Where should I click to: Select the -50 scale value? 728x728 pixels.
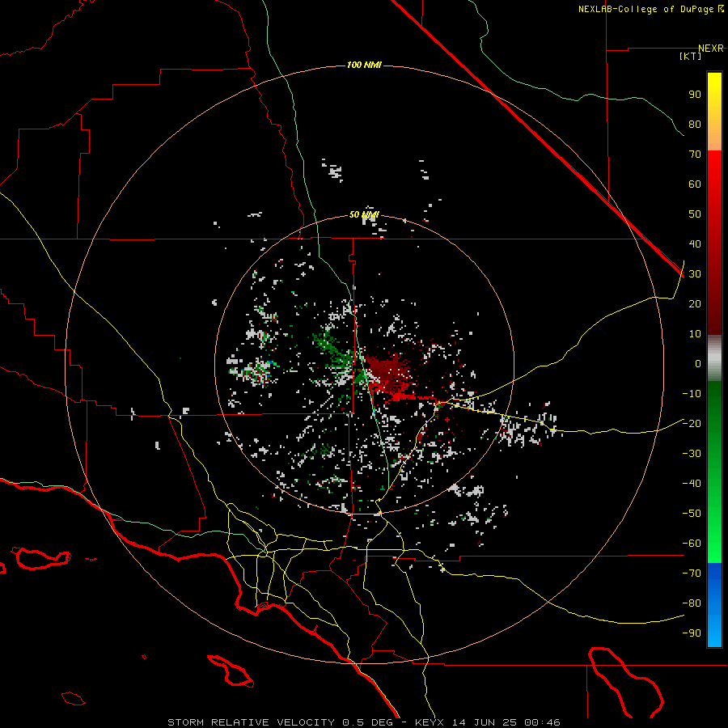click(x=692, y=514)
